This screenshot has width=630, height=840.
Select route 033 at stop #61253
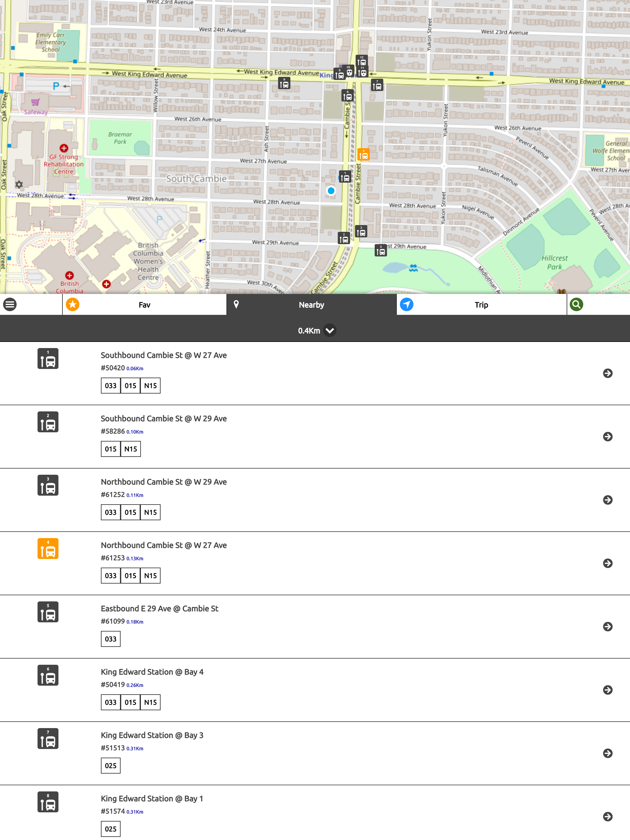(110, 576)
